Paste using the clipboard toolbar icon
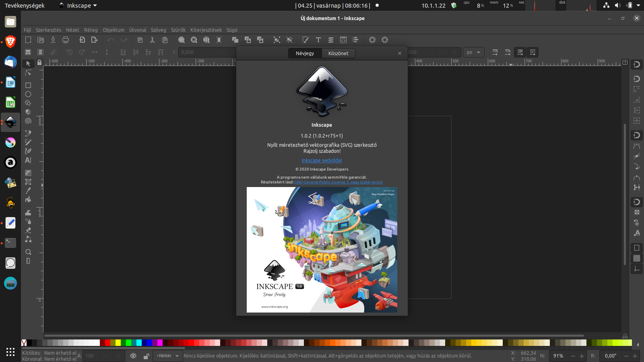Viewport: 644px width, 362px height. tap(165, 40)
